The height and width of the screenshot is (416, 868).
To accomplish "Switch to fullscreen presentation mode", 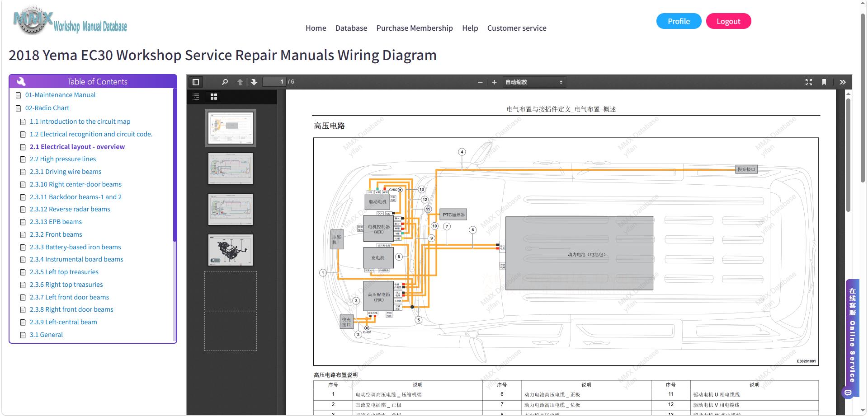I will 809,82.
